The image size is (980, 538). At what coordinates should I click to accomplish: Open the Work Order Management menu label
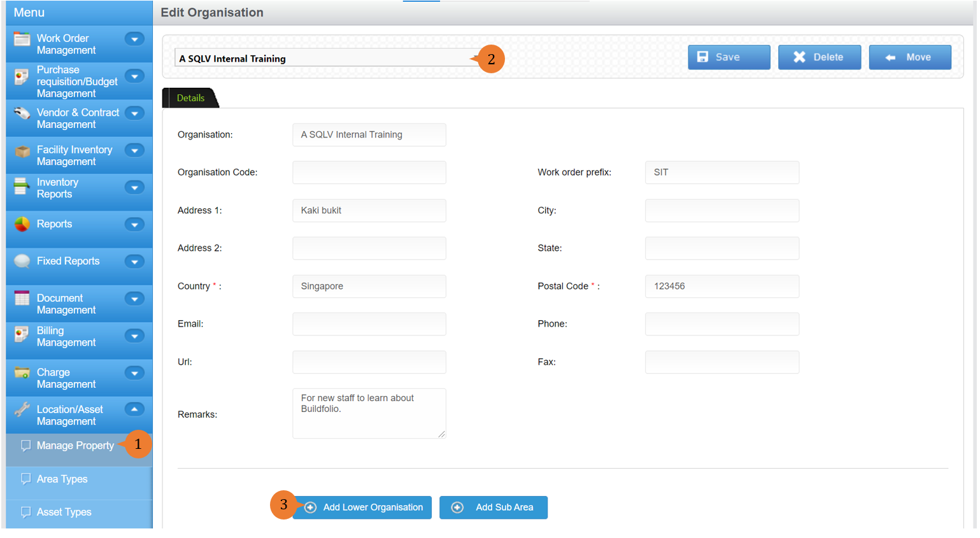[66, 44]
